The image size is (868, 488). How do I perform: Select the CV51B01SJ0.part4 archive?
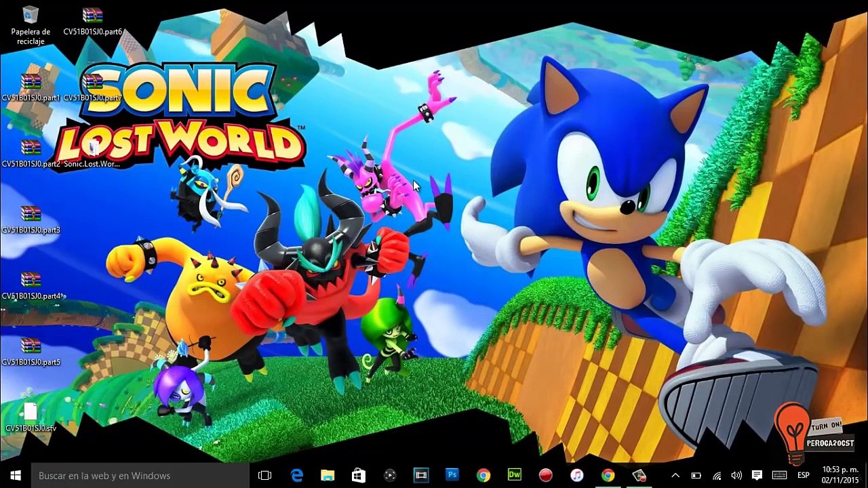click(x=31, y=286)
